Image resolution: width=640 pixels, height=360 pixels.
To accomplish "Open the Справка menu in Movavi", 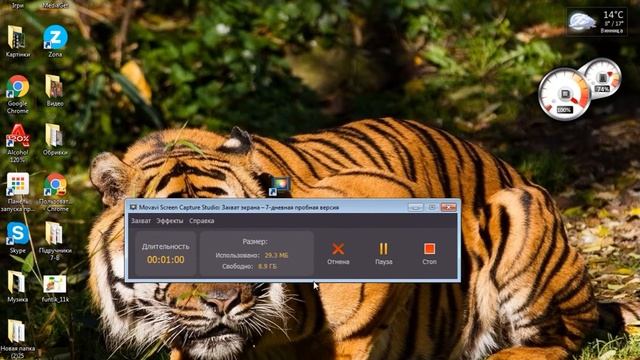I will [x=202, y=221].
